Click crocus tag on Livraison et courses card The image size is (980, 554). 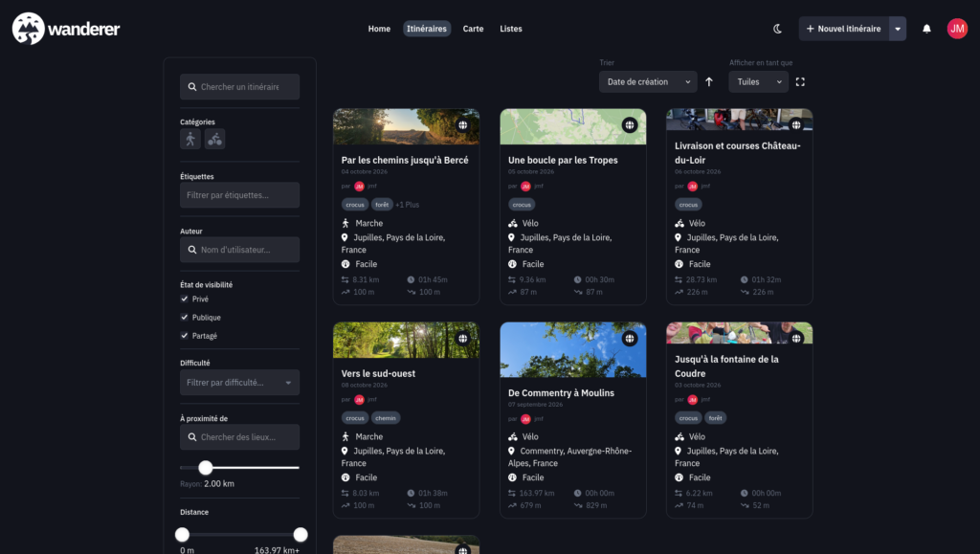(x=688, y=205)
